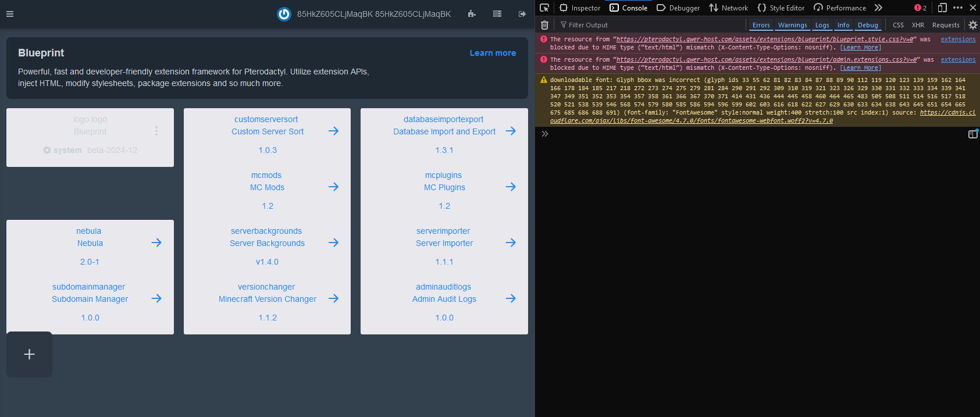This screenshot has height=417, width=980.
Task: Toggle Responsive Design Mode icon
Action: 942,8
